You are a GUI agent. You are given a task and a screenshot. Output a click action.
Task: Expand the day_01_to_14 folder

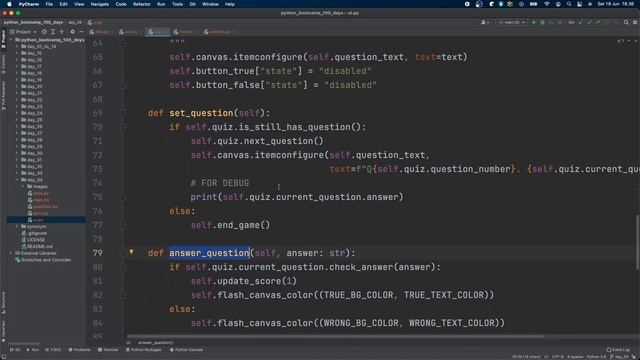(17, 47)
